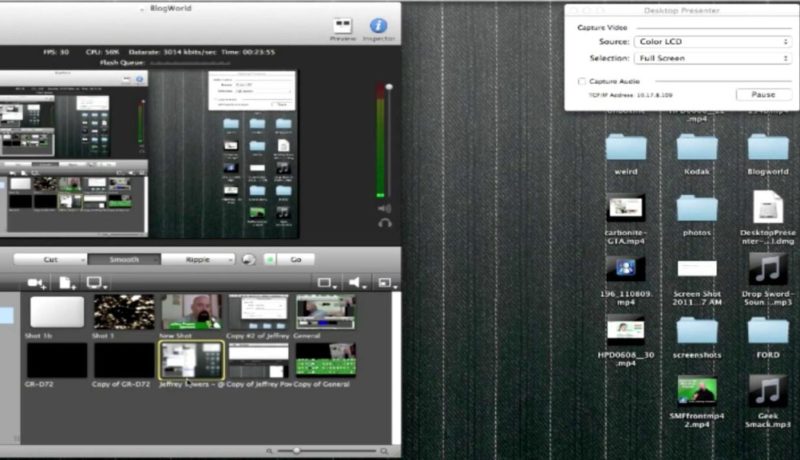Click the Preview toolbar icon
Viewport: 800px width, 460px height.
pyautogui.click(x=342, y=25)
